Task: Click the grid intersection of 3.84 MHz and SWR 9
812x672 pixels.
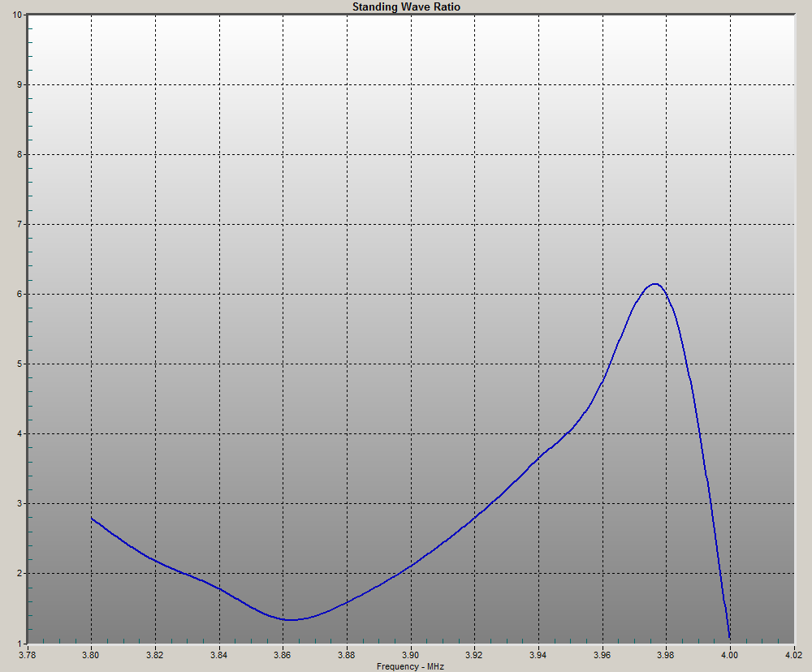Action: tap(219, 84)
